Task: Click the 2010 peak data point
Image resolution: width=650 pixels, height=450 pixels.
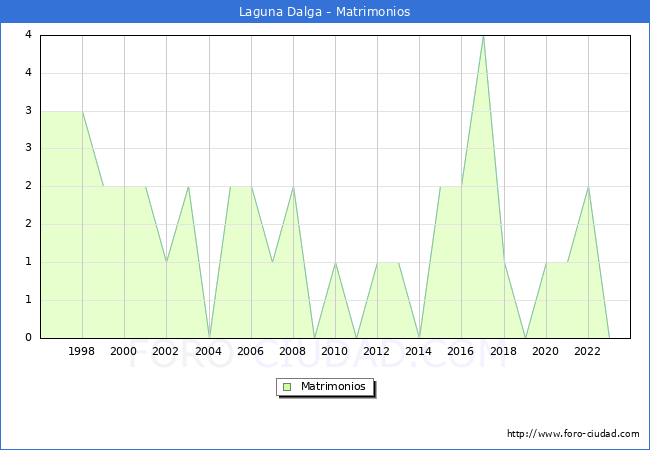Action: [335, 263]
